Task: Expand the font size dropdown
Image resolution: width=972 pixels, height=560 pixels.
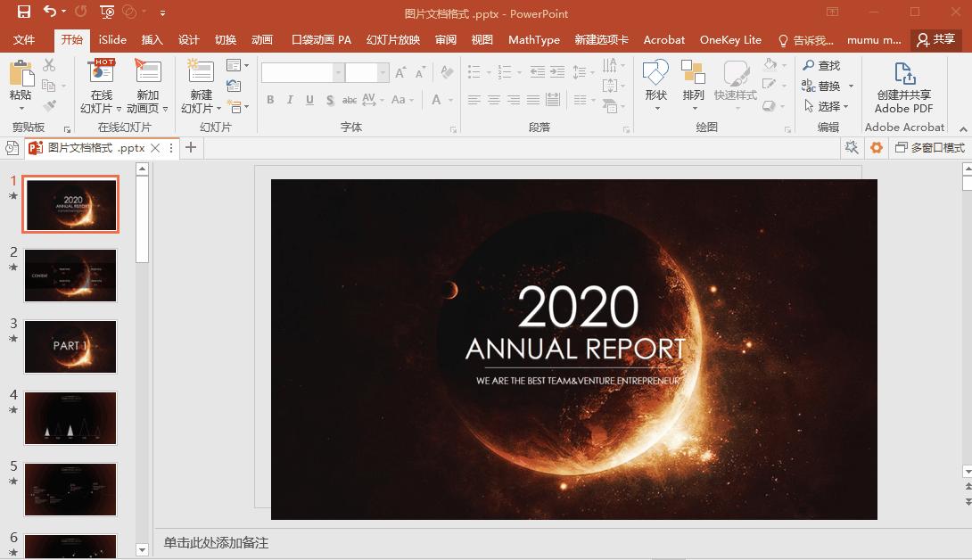Action: 383,73
